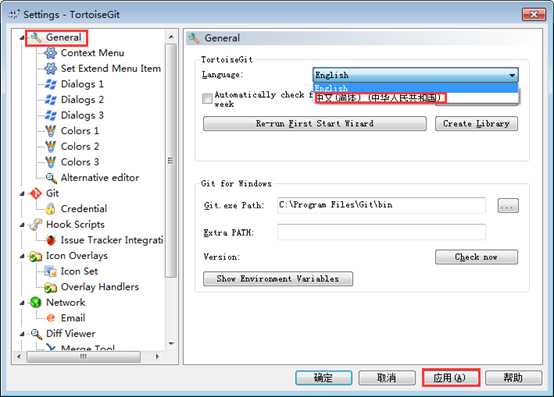Click the Colors 1 icon
The image size is (554, 397).
click(51, 131)
